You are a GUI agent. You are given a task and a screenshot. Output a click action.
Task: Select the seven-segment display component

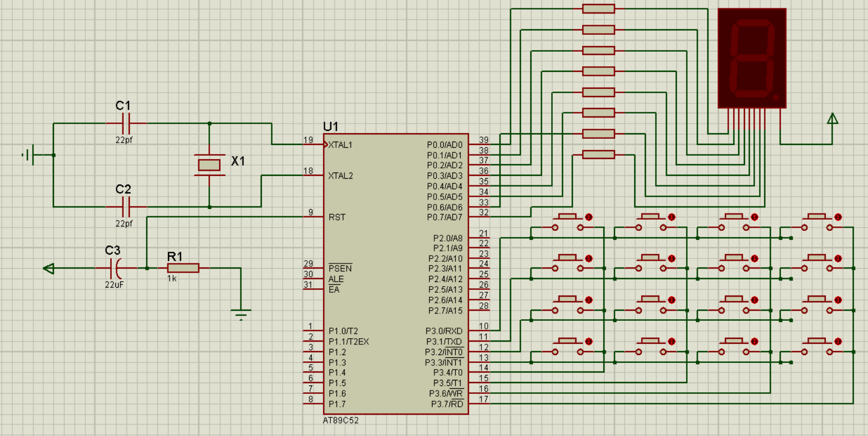click(752, 58)
